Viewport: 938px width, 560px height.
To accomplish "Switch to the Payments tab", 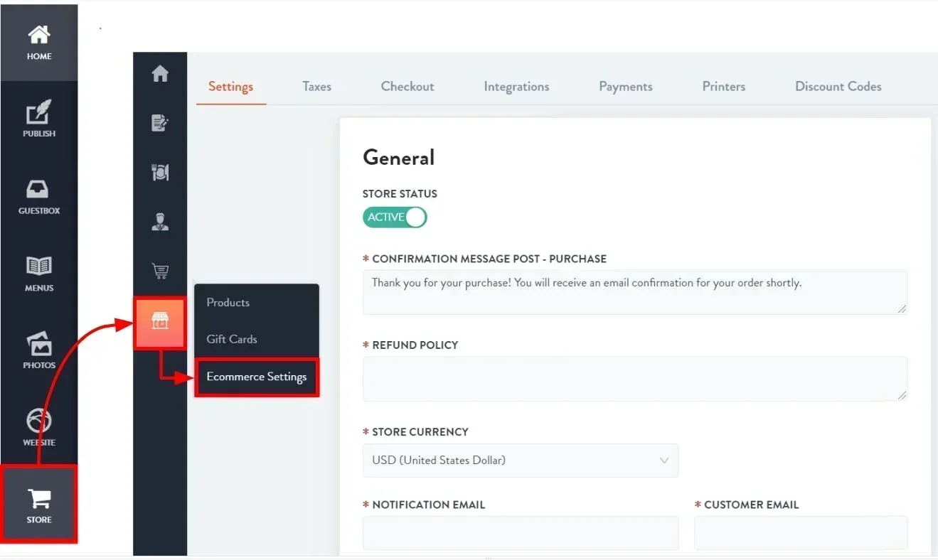I will pos(626,87).
